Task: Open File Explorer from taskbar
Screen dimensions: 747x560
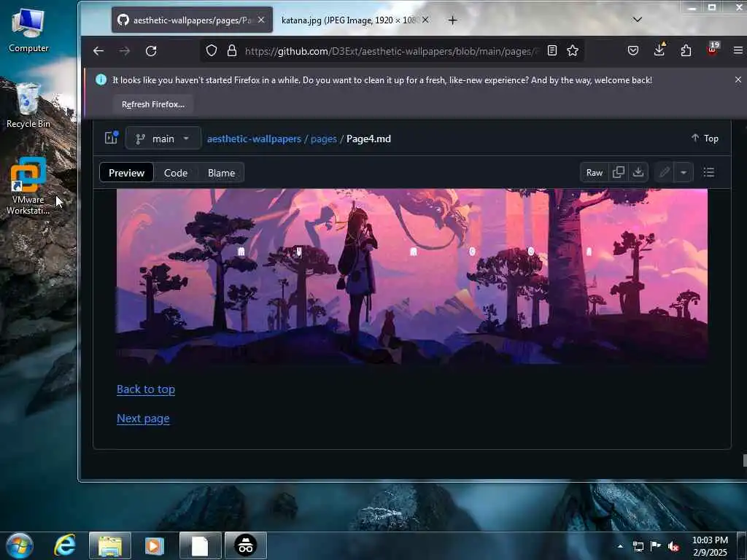Action: pyautogui.click(x=110, y=545)
